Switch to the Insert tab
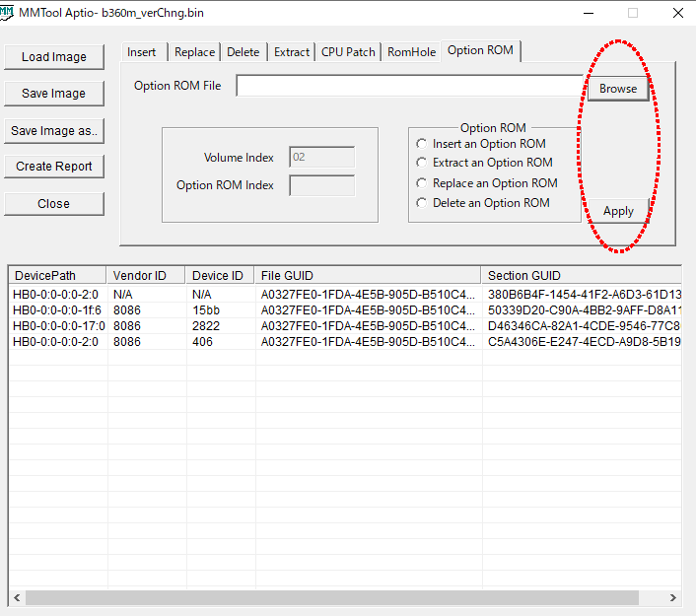Image resolution: width=696 pixels, height=616 pixels. pyautogui.click(x=142, y=52)
